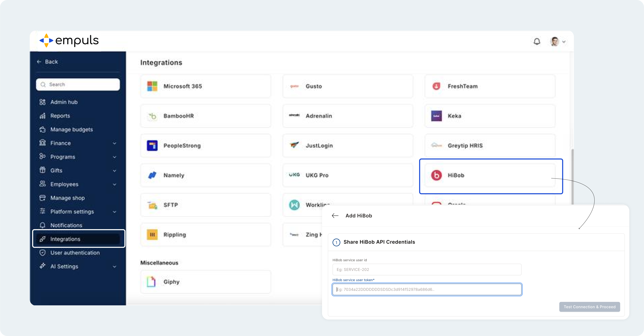Viewport: 644px width, 336px height.
Task: Focus the sidebar Search field
Action: pos(78,84)
